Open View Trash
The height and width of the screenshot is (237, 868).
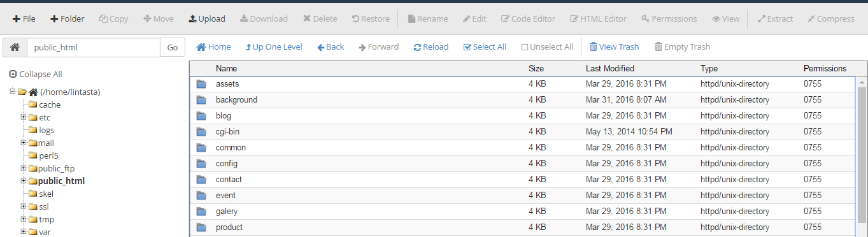click(x=614, y=47)
